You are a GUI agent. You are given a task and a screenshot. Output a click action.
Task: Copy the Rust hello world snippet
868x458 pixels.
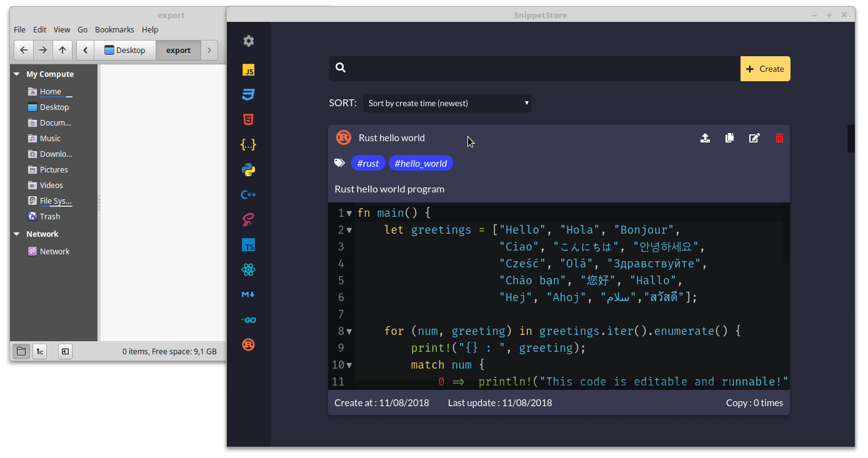[x=729, y=138]
